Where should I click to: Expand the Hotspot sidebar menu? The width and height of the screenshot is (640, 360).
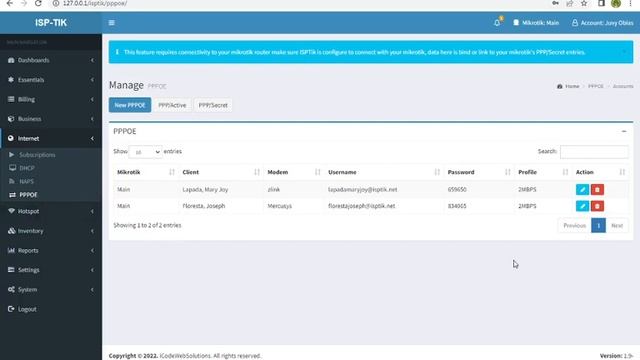pos(51,211)
